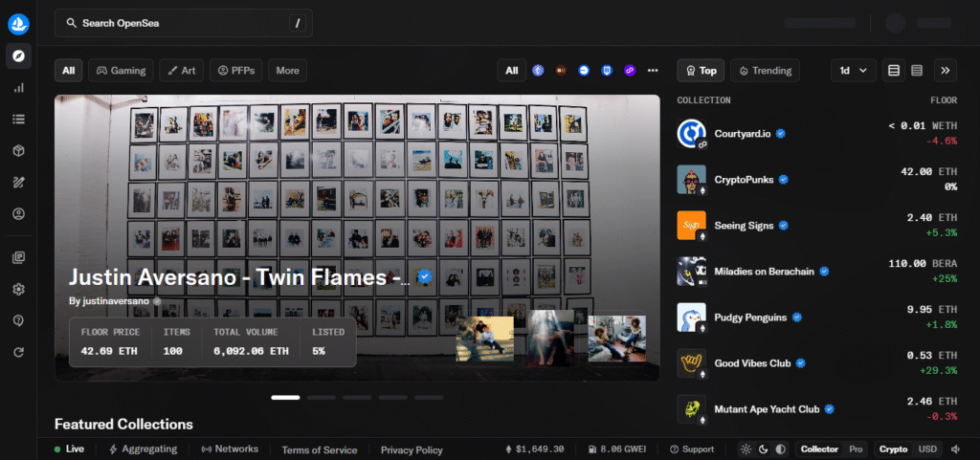Open the 1d timeframe dropdown
The height and width of the screenshot is (460, 980).
(854, 71)
